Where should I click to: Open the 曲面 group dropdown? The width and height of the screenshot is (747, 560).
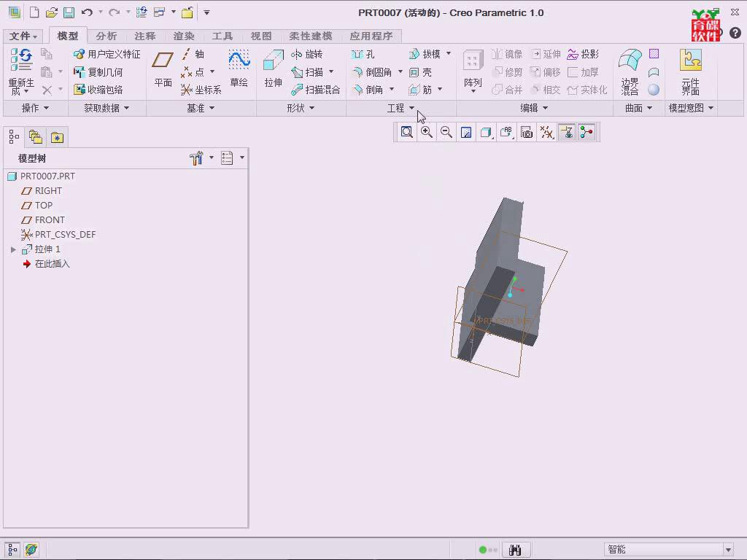click(639, 108)
